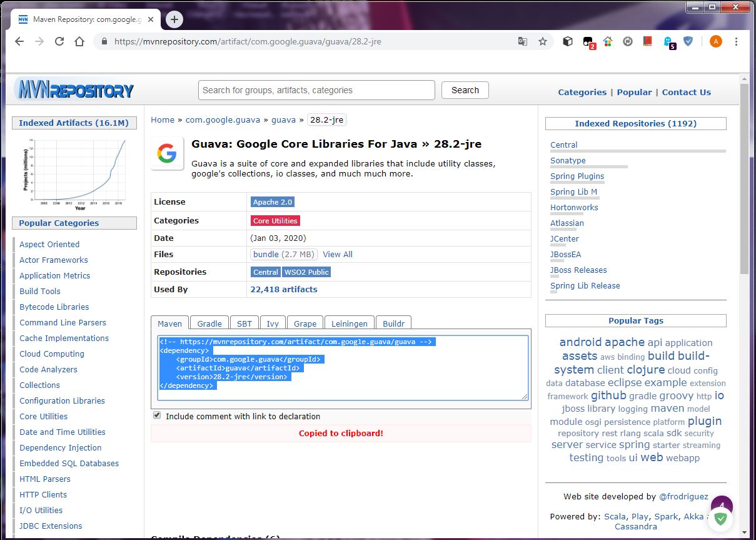
Task: Toggle Include comment with link checkbox
Action: click(157, 415)
